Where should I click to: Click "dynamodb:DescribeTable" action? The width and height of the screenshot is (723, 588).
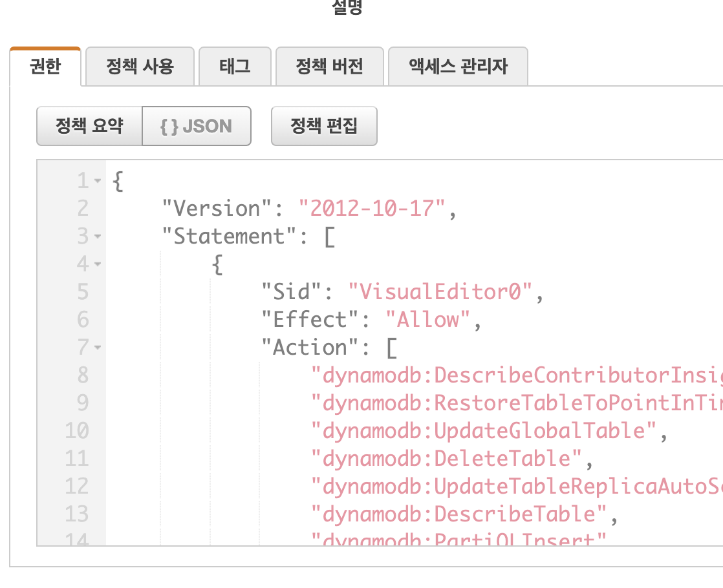pyautogui.click(x=459, y=514)
